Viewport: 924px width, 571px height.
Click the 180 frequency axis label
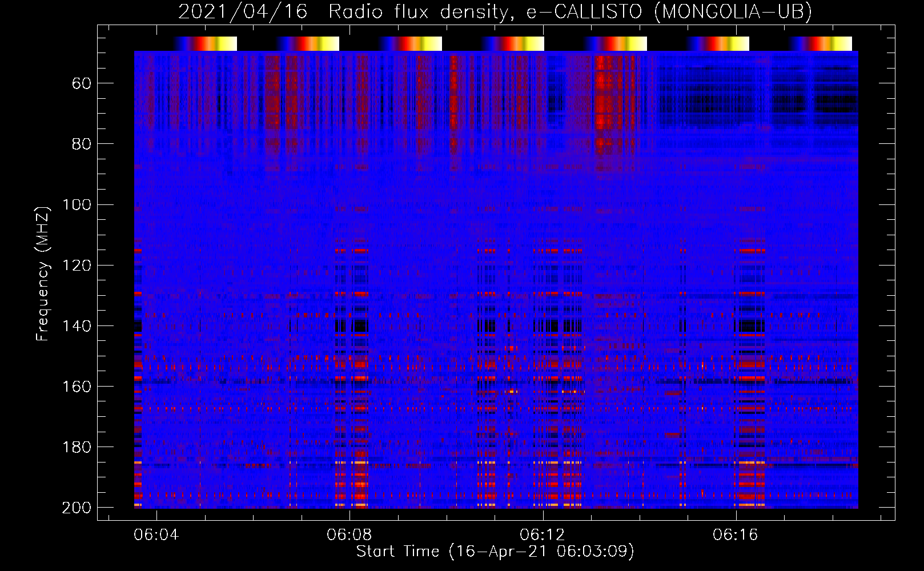77,447
